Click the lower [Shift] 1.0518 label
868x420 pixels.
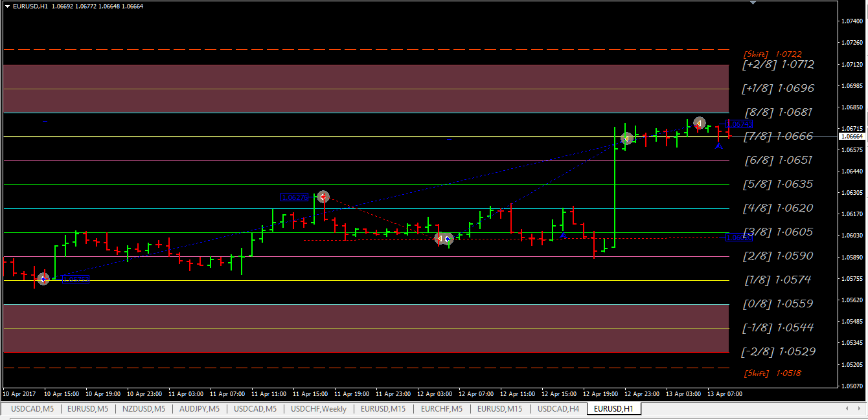click(x=773, y=373)
